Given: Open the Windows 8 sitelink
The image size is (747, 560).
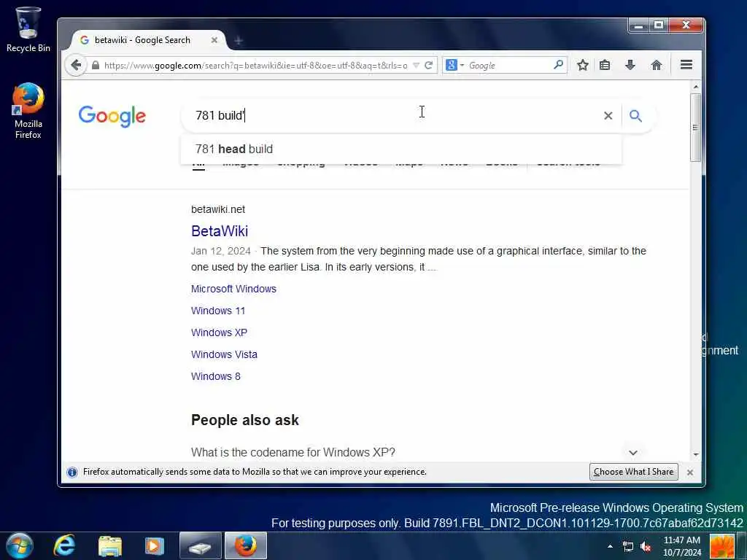Looking at the screenshot, I should pos(215,377).
